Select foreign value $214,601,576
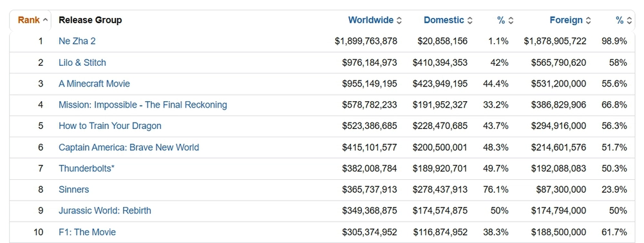Image resolution: width=644 pixels, height=243 pixels. [x=558, y=147]
